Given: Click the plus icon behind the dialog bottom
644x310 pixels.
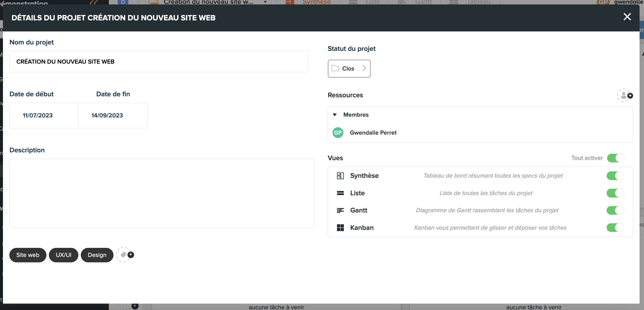Looking at the screenshot, I should [x=135, y=306].
